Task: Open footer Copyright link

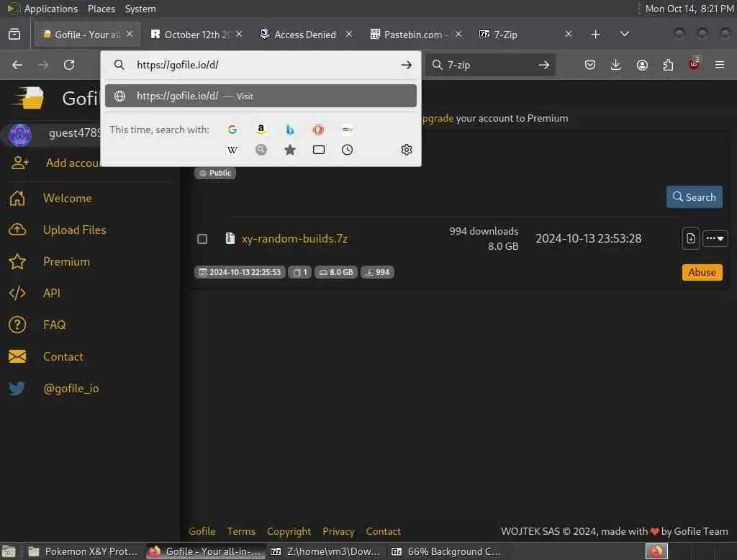Action: click(289, 531)
